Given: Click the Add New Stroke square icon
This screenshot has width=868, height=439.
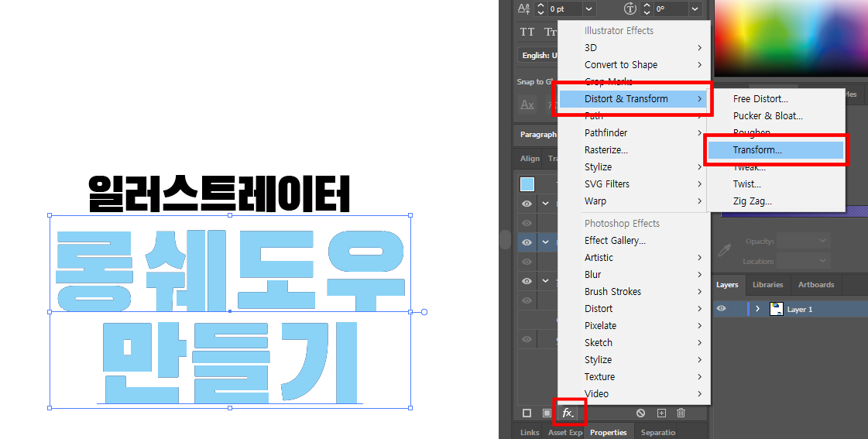Looking at the screenshot, I should point(527,413).
